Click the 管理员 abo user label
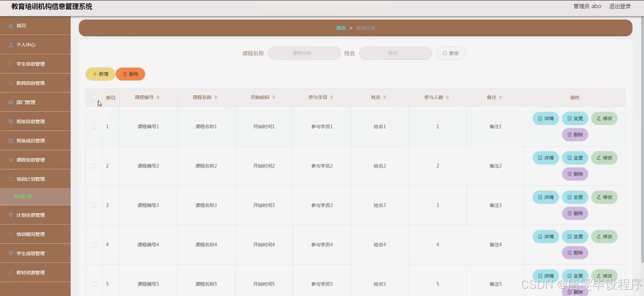This screenshot has width=644, height=296. point(587,6)
